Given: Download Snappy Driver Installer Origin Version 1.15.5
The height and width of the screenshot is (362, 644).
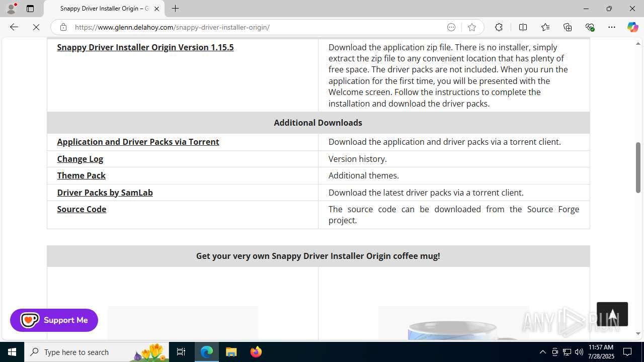Looking at the screenshot, I should 145,47.
